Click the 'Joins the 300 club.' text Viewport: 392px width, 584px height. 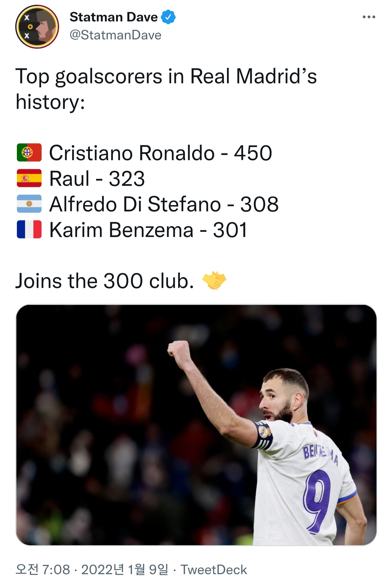click(105, 281)
